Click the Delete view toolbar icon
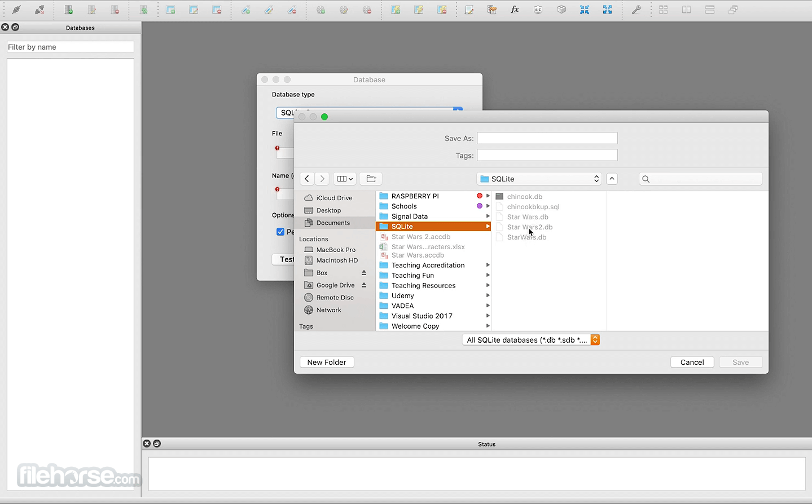The width and height of the screenshot is (812, 504). (x=442, y=10)
